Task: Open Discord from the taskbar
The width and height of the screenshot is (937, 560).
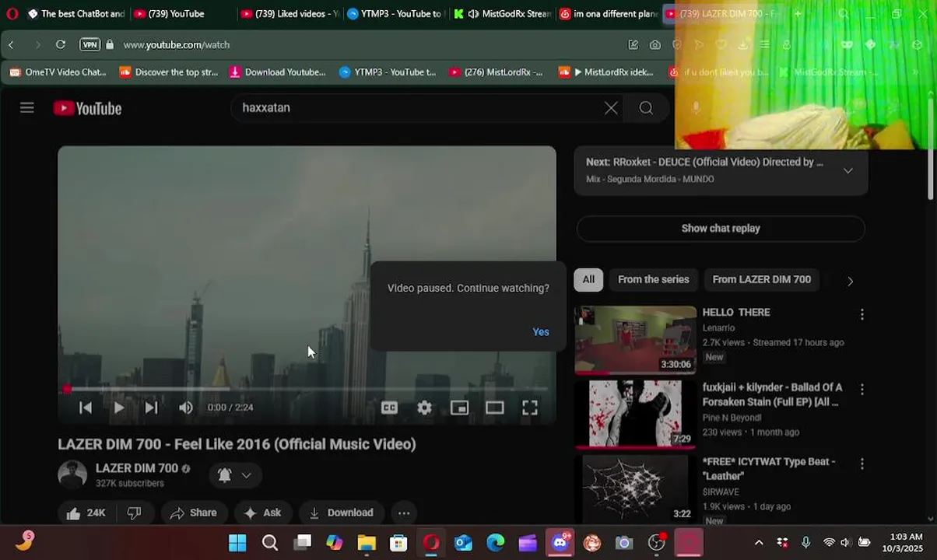Action: pyautogui.click(x=560, y=543)
